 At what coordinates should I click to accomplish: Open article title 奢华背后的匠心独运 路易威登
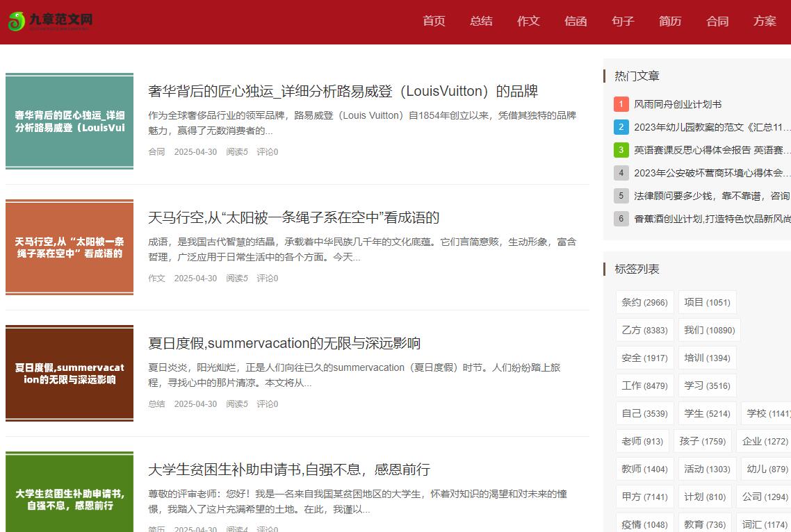point(343,91)
